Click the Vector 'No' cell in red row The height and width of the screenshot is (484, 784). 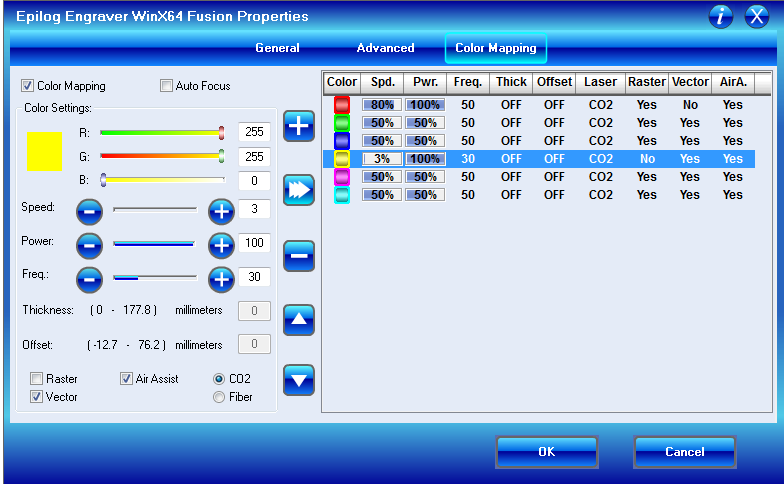(690, 105)
